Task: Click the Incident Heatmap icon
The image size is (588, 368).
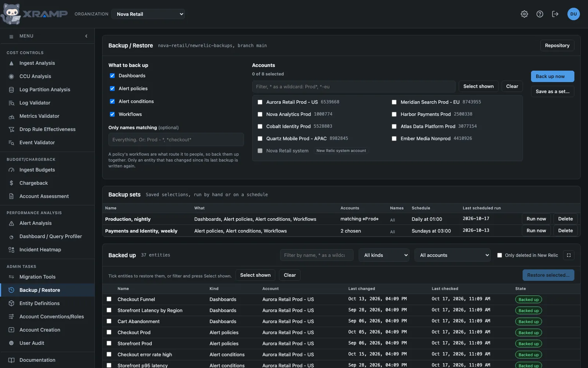Action: (x=11, y=250)
